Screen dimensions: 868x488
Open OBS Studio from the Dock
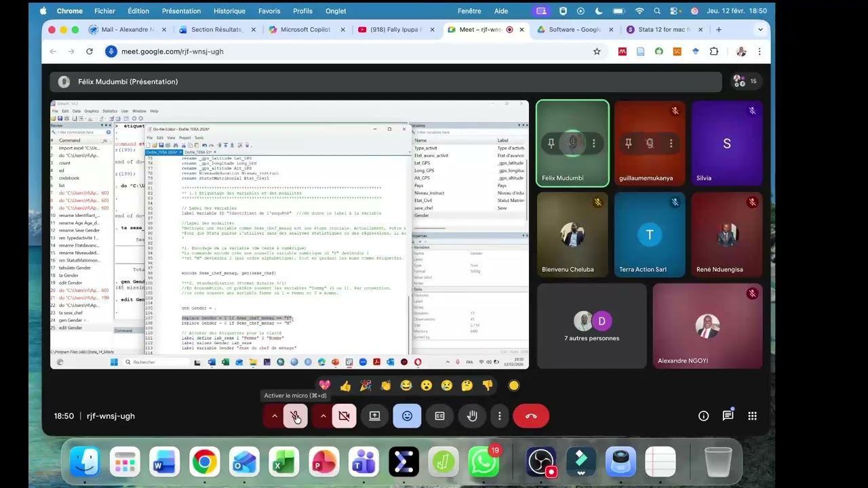tap(541, 463)
